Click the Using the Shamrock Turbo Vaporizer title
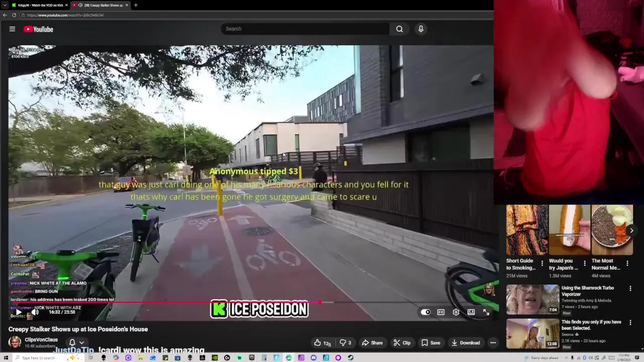 click(588, 291)
